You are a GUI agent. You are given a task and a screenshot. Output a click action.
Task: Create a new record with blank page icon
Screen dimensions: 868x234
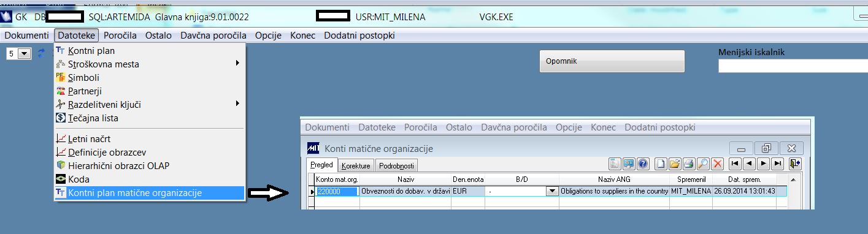point(661,164)
